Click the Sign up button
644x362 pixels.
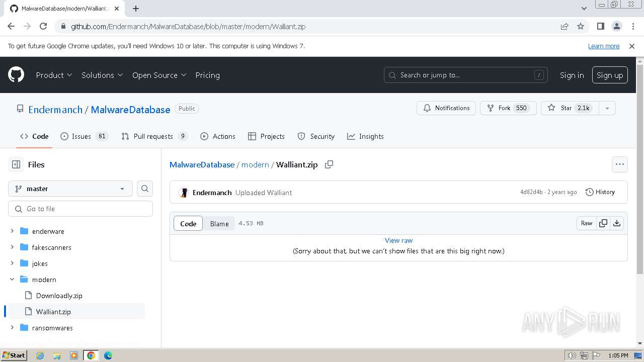(x=610, y=75)
